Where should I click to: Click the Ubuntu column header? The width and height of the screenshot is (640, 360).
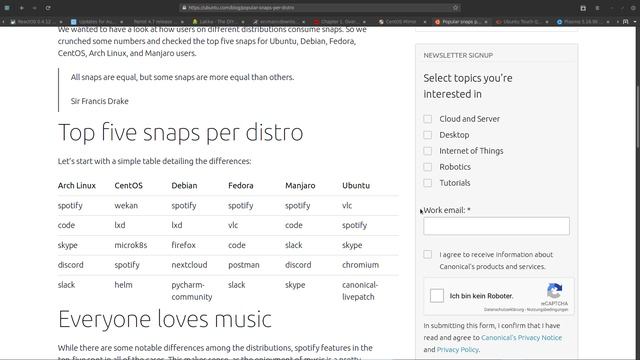(x=356, y=185)
